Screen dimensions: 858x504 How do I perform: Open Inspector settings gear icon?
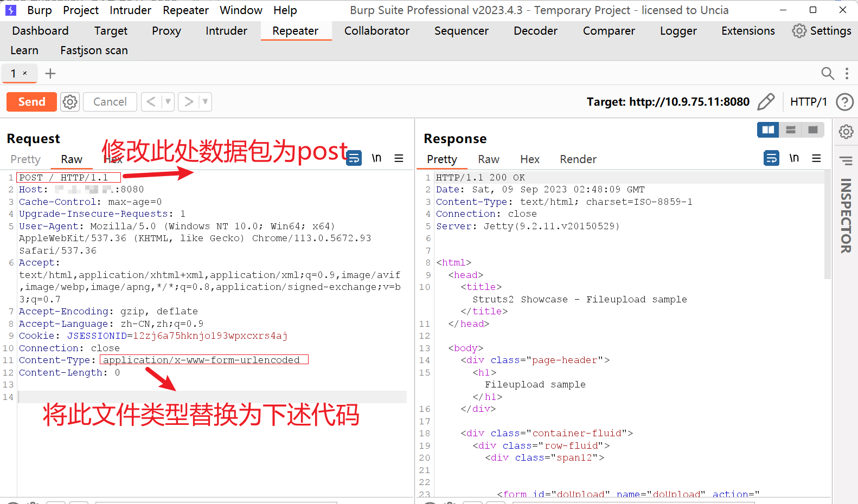846,131
